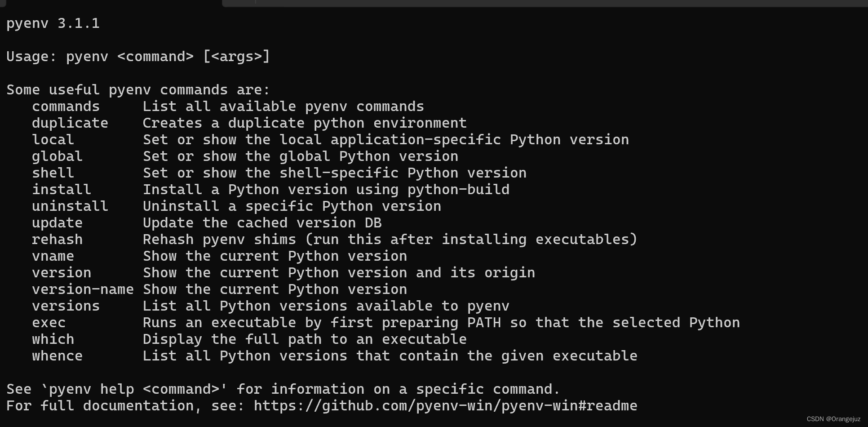Click the 'pyenv 3.1.1' version line
868x427 pixels.
point(53,23)
